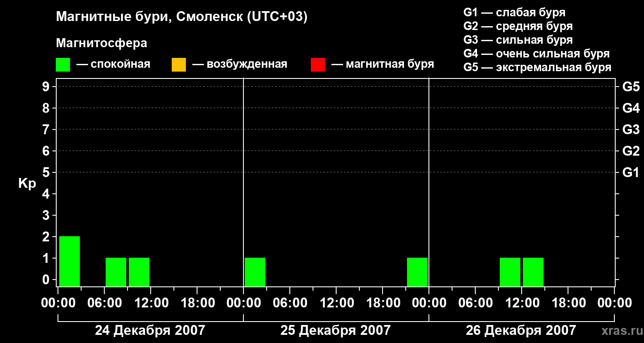Click the final 00:00 label at the axis end

click(x=614, y=303)
